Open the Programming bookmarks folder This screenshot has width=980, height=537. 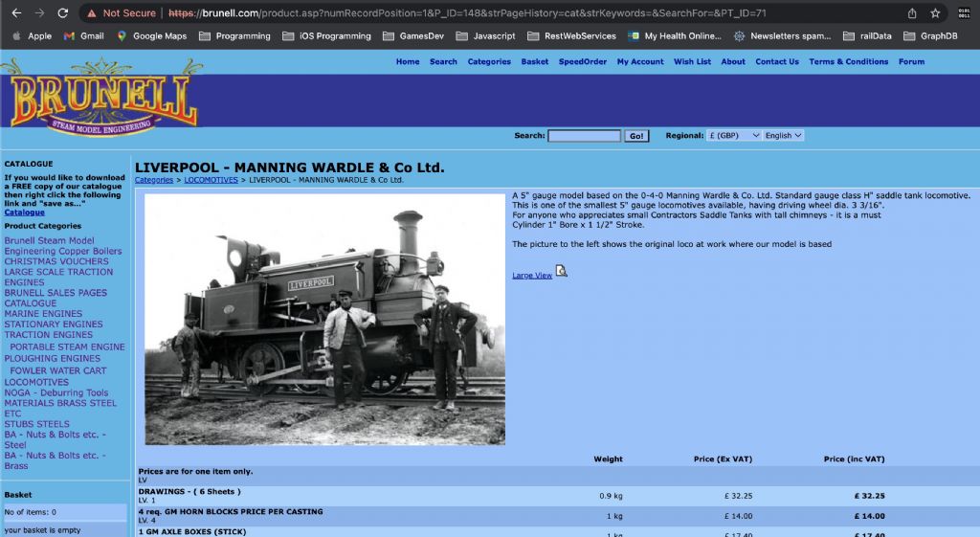(235, 36)
